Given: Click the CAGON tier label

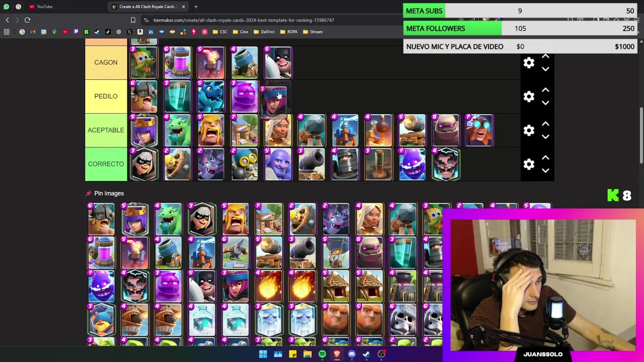Looking at the screenshot, I should pos(106,62).
